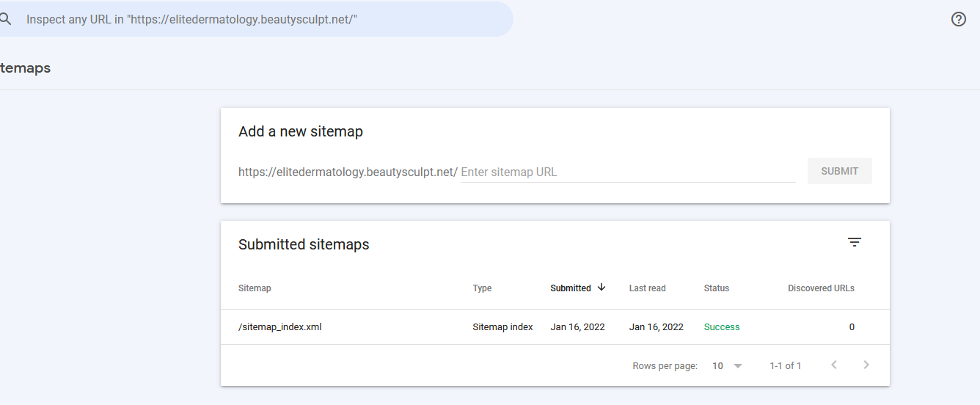Click the Discovered URLs column header
This screenshot has height=405, width=980.
pyautogui.click(x=821, y=288)
